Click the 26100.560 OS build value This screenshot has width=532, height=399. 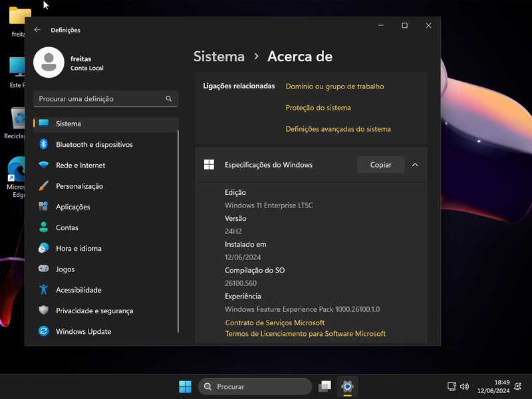pyautogui.click(x=241, y=283)
